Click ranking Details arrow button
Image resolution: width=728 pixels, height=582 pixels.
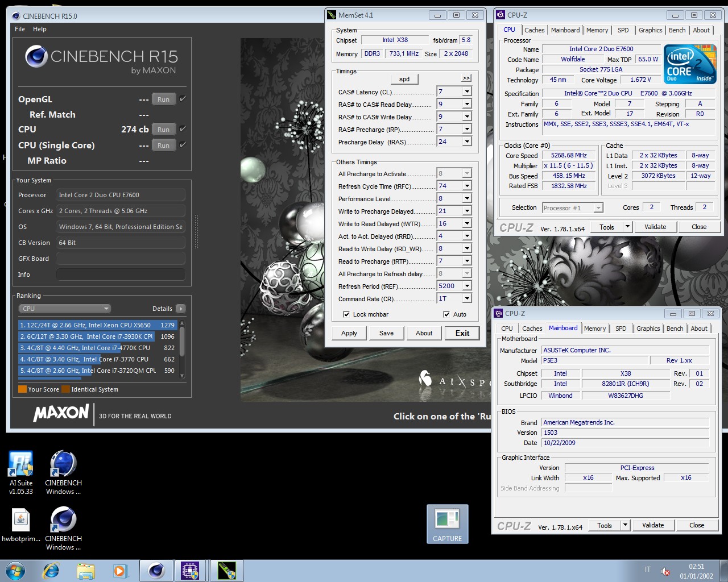tap(181, 309)
